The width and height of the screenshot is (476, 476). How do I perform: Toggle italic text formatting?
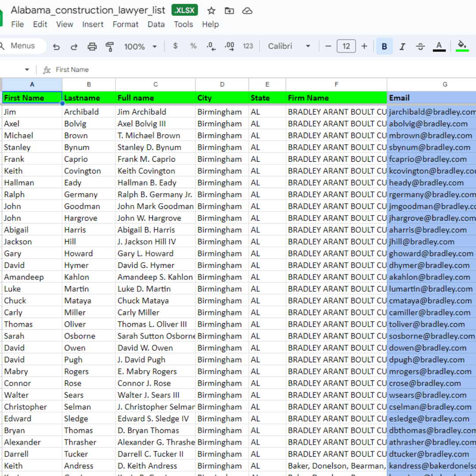[402, 46]
